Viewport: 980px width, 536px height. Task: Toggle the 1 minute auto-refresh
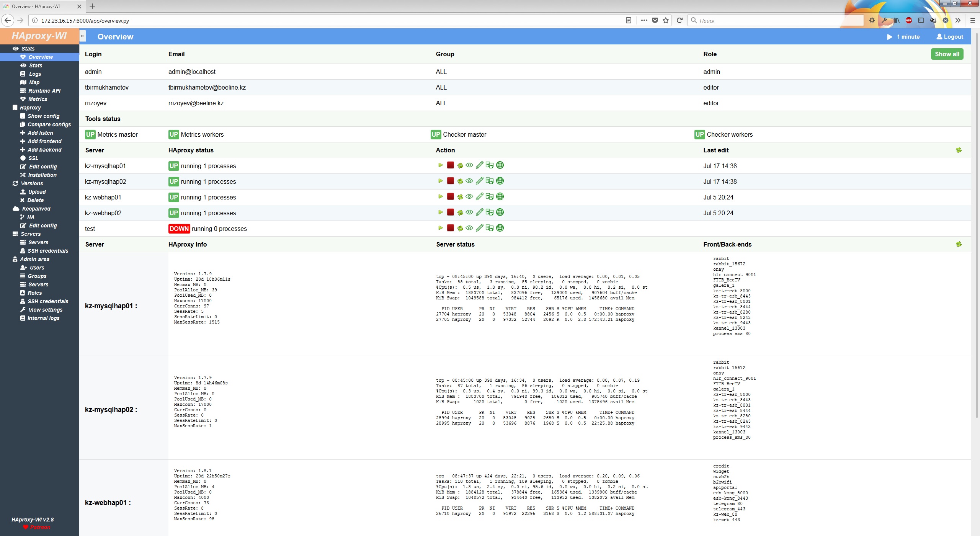tap(903, 37)
